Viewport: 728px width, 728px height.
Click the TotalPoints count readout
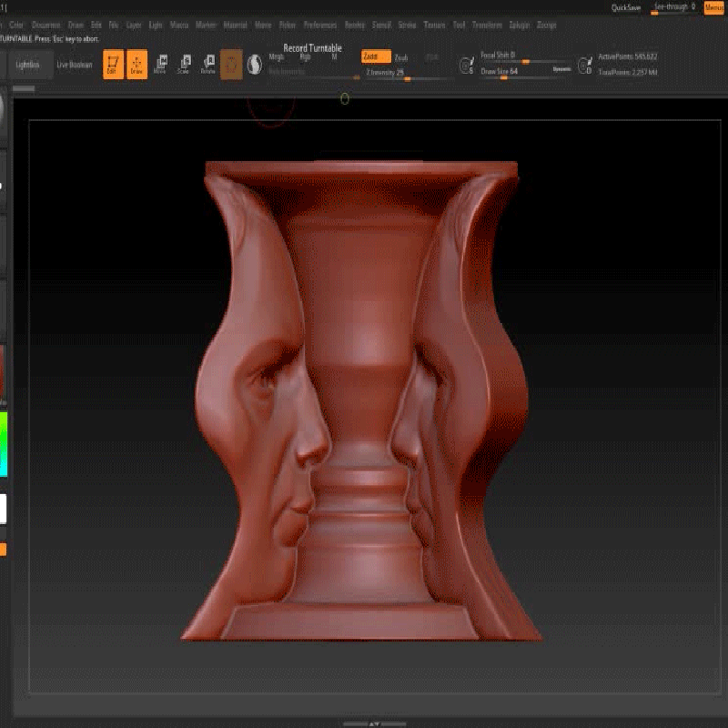[x=627, y=72]
